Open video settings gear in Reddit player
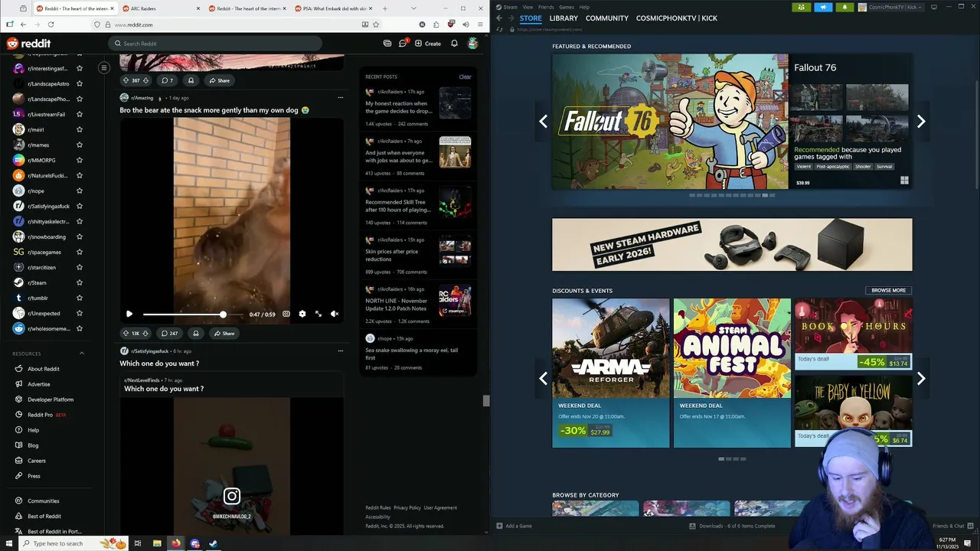Image resolution: width=980 pixels, height=551 pixels. pos(302,314)
